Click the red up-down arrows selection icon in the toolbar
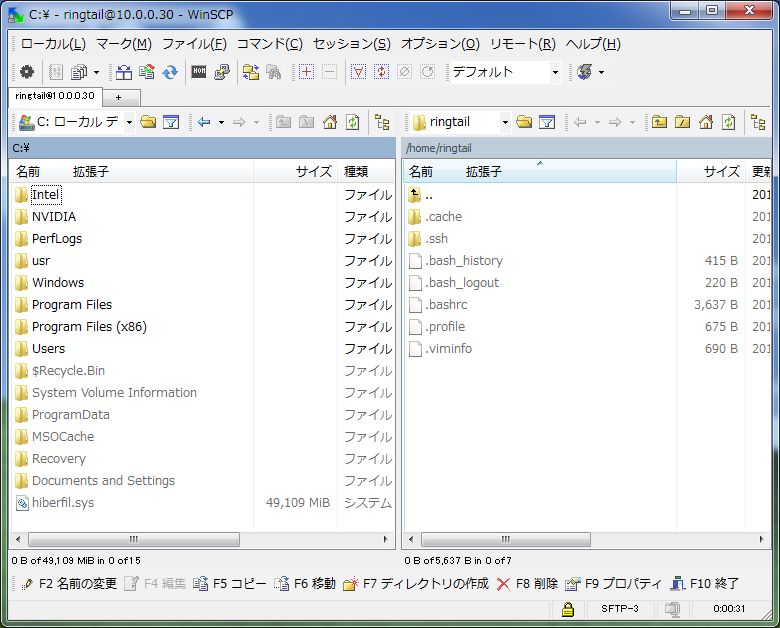 382,72
